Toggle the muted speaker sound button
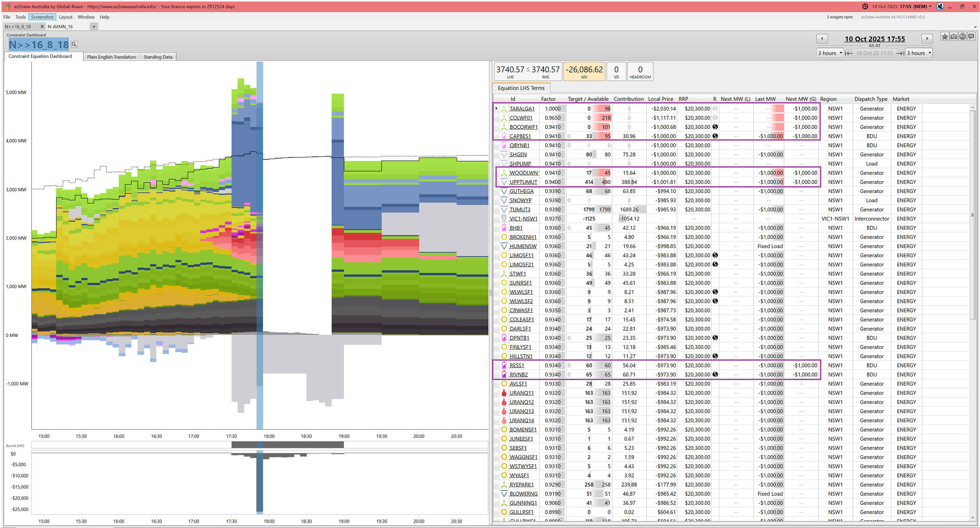 coord(940,7)
